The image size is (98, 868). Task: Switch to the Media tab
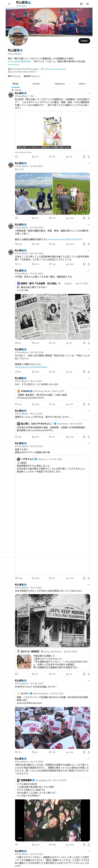pos(82,84)
